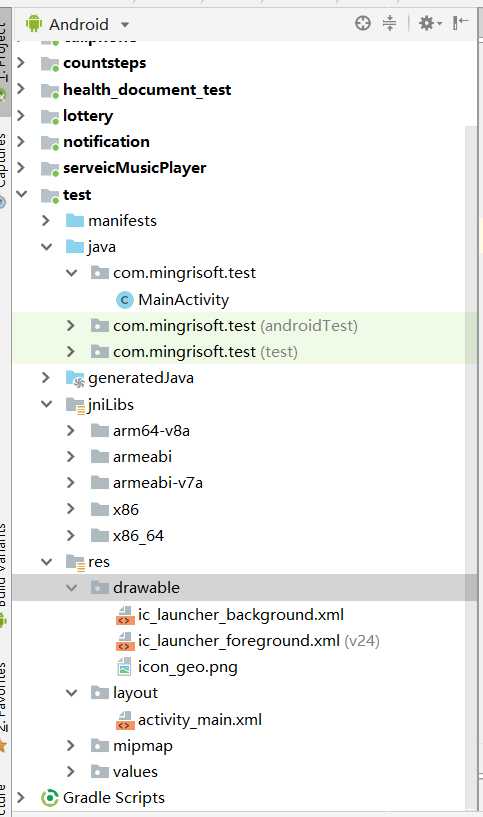Select activity_main.xml in the layout folder

[x=200, y=720]
